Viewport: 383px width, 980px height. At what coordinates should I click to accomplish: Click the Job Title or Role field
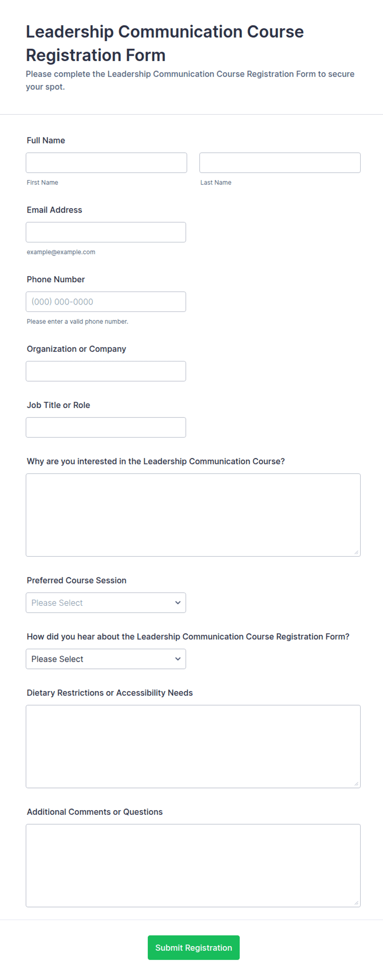(106, 427)
